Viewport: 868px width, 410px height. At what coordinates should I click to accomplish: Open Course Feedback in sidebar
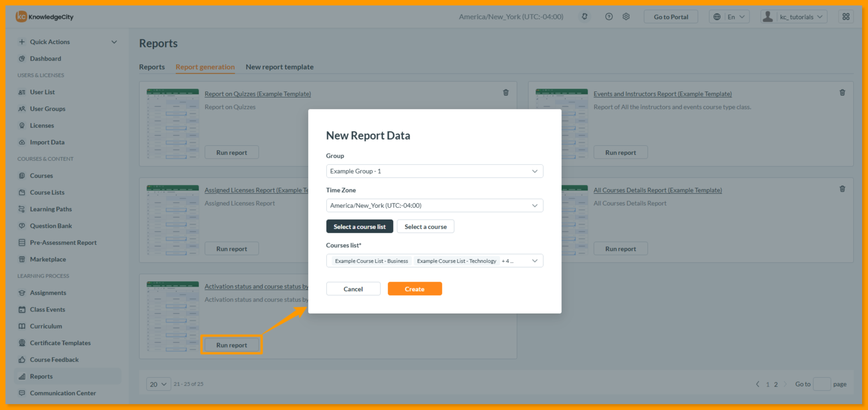coord(54,359)
